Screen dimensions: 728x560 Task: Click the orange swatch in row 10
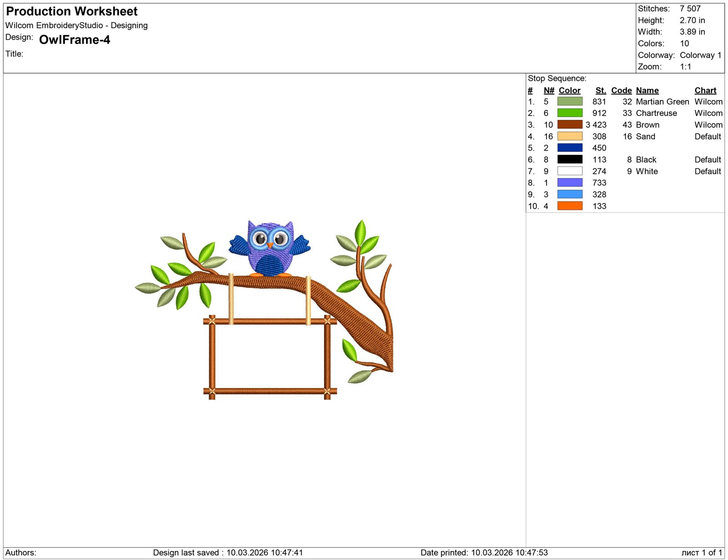[x=570, y=206]
